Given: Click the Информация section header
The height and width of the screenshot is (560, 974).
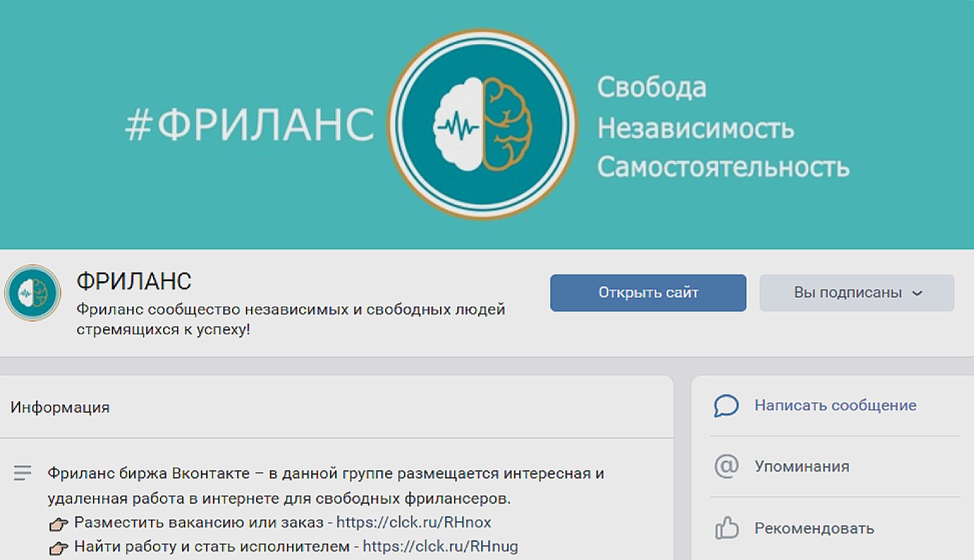Looking at the screenshot, I should (x=60, y=407).
